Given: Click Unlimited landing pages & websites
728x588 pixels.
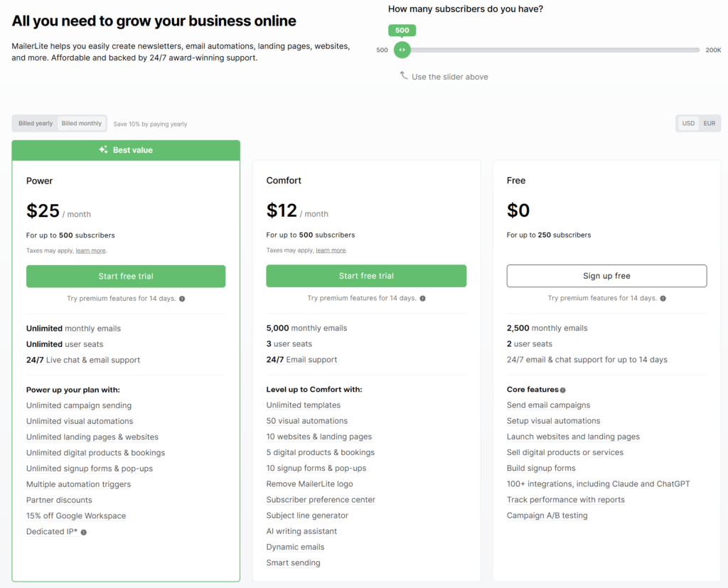Looking at the screenshot, I should tap(92, 437).
